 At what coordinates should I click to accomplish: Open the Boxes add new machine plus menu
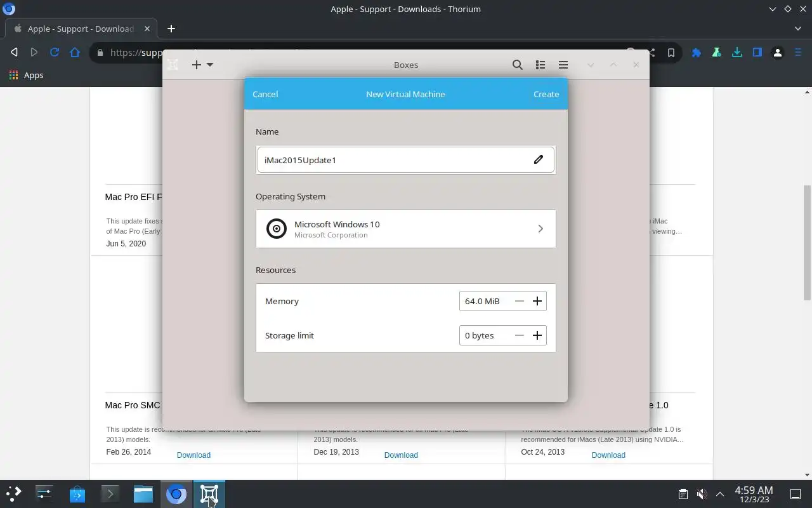[202, 65]
